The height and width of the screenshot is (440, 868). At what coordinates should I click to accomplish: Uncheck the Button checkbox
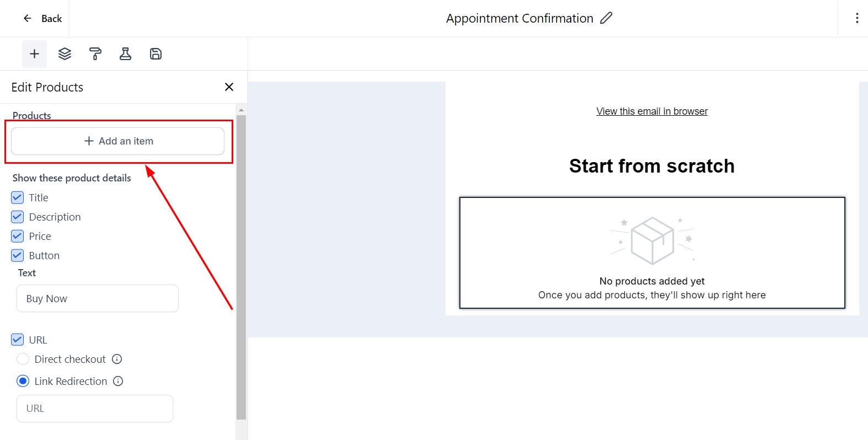pyautogui.click(x=18, y=255)
